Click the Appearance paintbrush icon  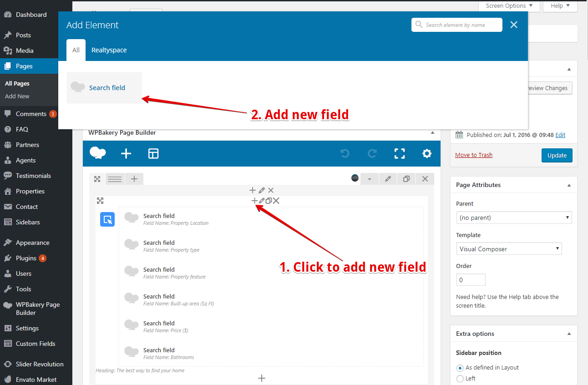8,243
